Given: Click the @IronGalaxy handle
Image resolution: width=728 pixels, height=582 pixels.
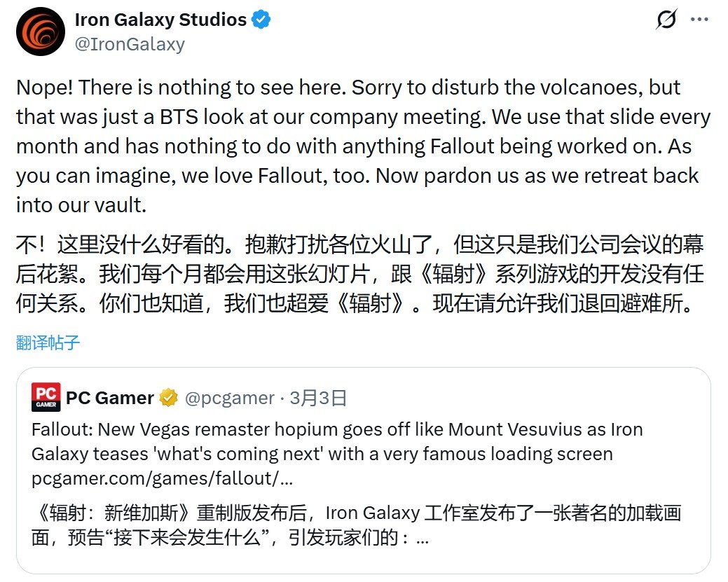Looking at the screenshot, I should 128,44.
